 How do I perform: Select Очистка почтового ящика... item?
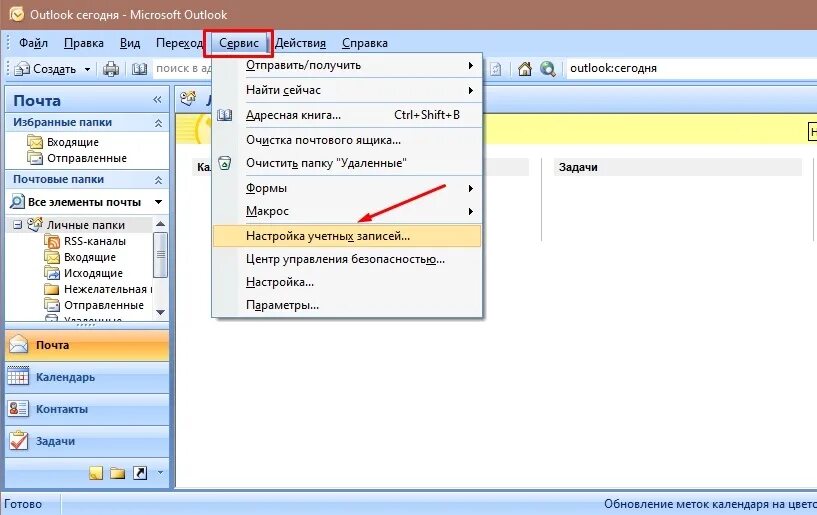coord(347,140)
